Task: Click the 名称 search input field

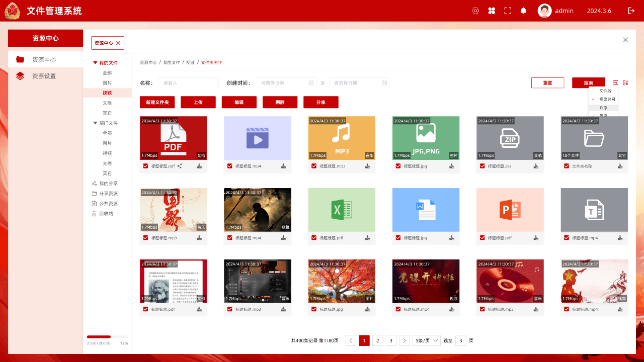Action: (x=189, y=83)
